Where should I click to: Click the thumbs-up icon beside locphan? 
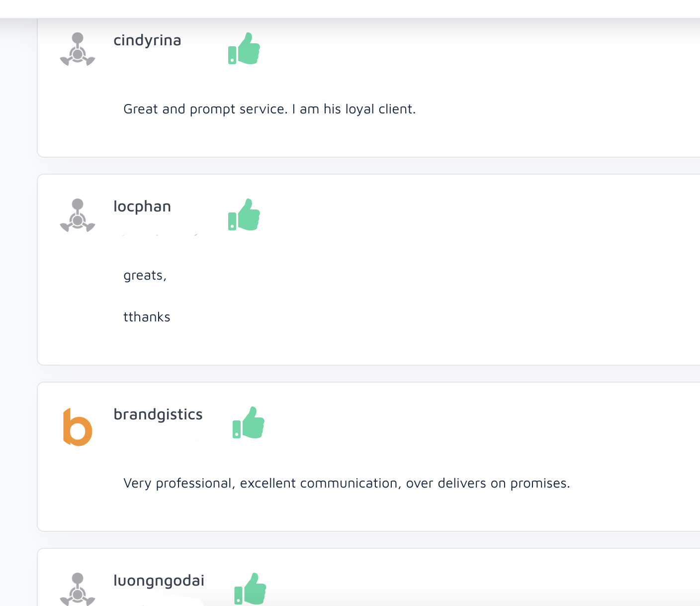pyautogui.click(x=244, y=215)
